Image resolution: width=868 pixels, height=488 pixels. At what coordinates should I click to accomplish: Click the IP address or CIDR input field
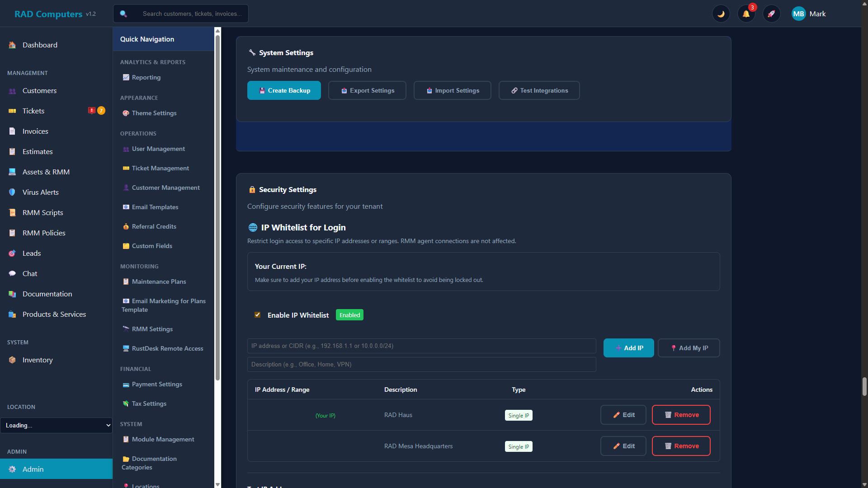click(x=421, y=346)
